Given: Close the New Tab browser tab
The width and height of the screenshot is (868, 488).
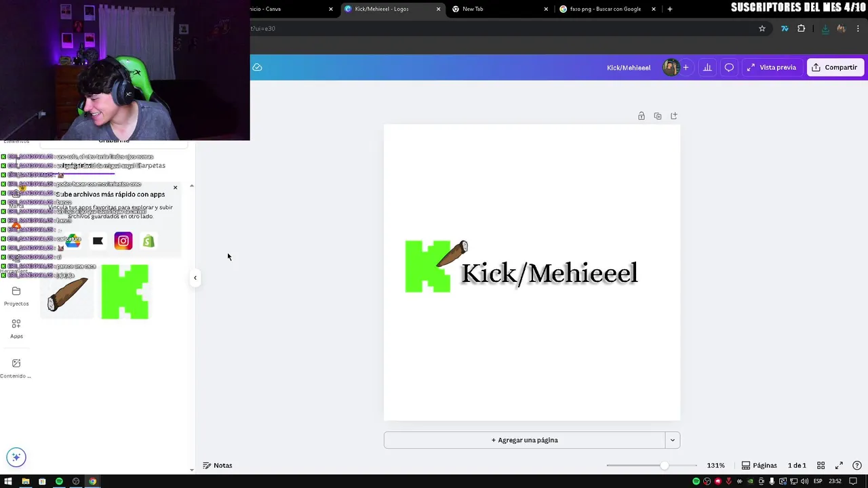Looking at the screenshot, I should 546,9.
